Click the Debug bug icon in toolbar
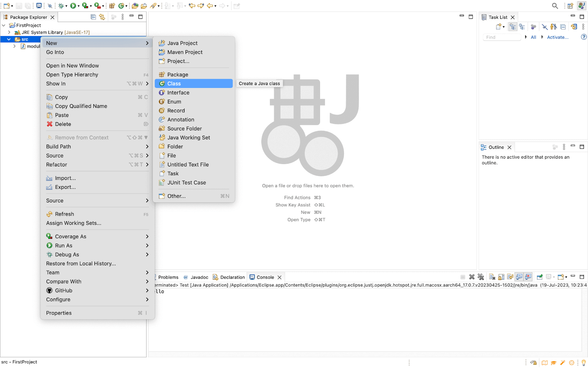Viewport: 588px width, 368px height. (61, 6)
